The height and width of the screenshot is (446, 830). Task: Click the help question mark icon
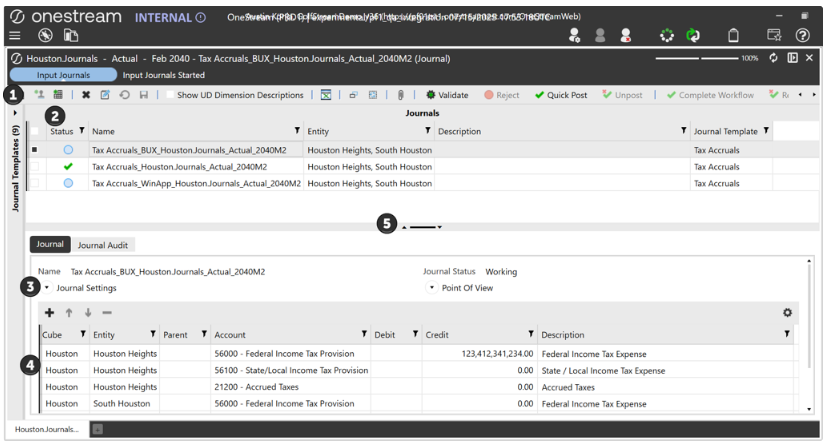(802, 35)
